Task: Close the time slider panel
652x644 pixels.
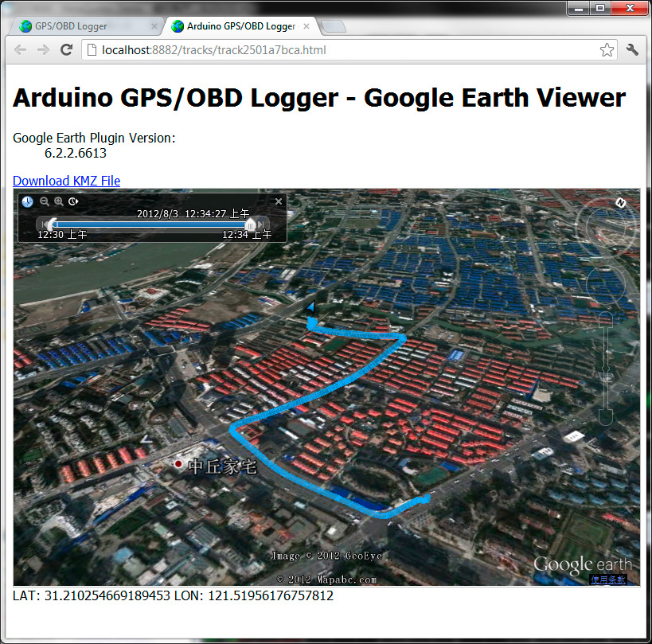Action: 279,201
